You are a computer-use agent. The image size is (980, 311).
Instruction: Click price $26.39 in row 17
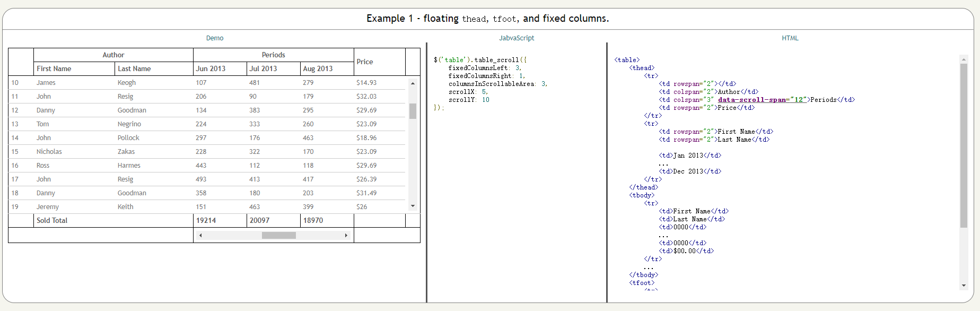pos(366,179)
